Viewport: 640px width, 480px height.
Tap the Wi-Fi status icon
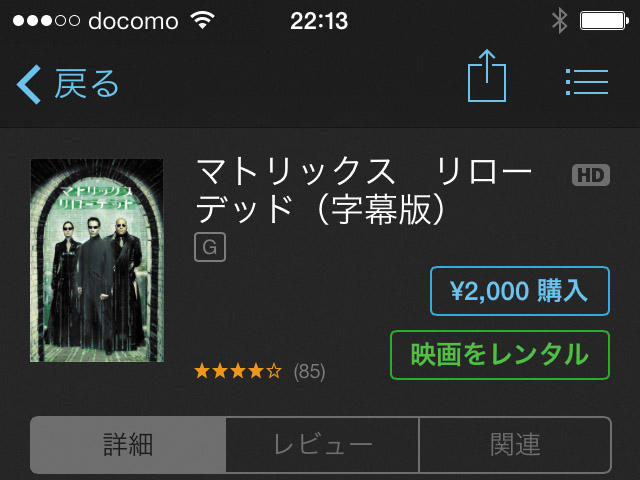[x=202, y=20]
